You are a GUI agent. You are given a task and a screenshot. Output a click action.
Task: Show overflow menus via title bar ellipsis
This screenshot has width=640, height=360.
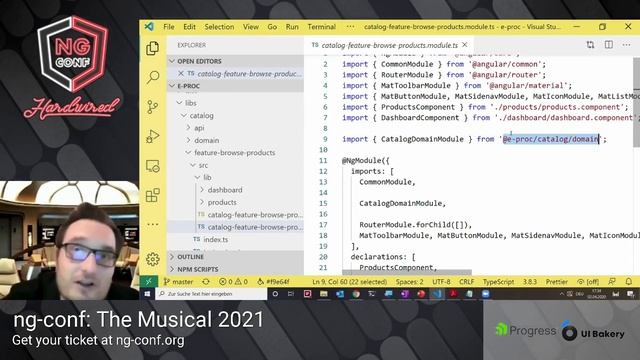pyautogui.click(x=350, y=27)
